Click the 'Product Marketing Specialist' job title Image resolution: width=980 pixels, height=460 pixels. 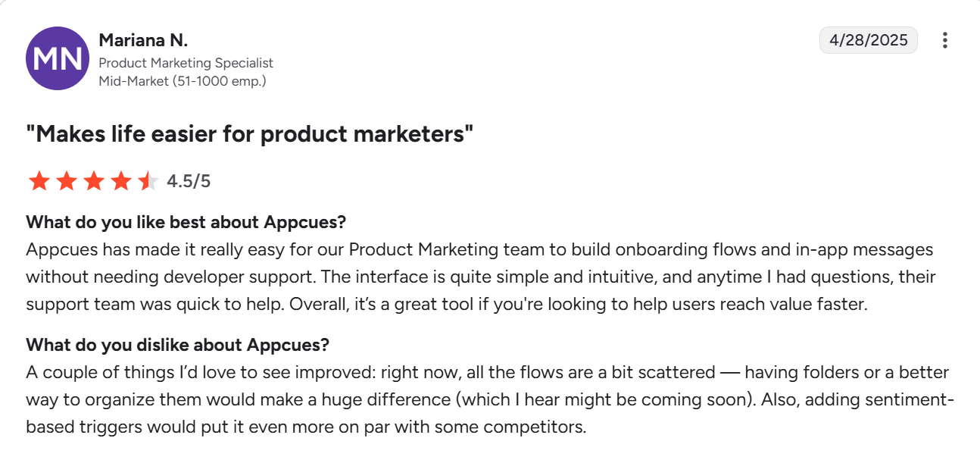[x=186, y=63]
